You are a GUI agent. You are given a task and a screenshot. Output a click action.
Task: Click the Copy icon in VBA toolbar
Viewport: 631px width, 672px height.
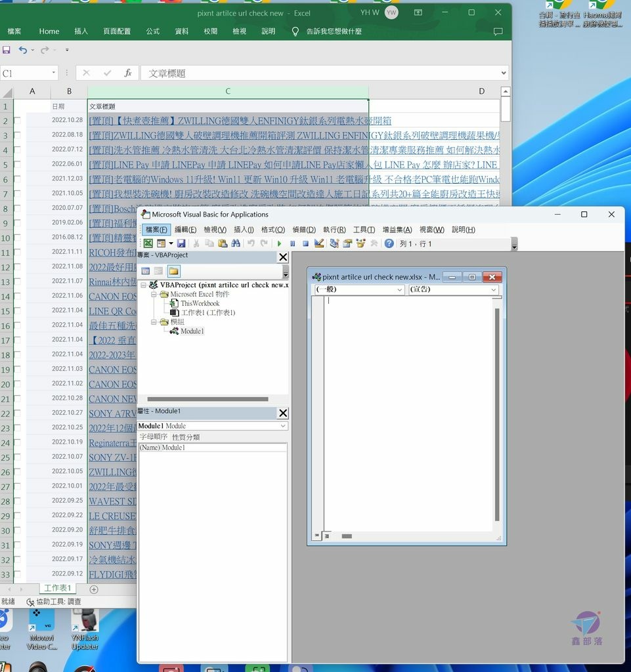pyautogui.click(x=209, y=243)
